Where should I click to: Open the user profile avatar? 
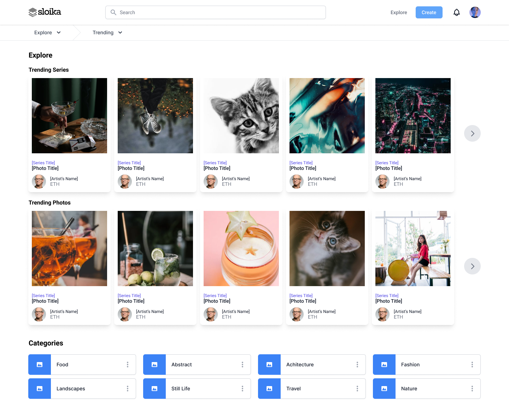(x=475, y=12)
